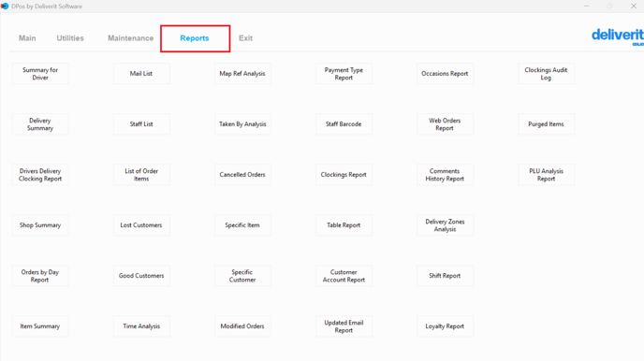644x361 pixels.
Task: Open Updated Email Report
Action: (x=344, y=326)
